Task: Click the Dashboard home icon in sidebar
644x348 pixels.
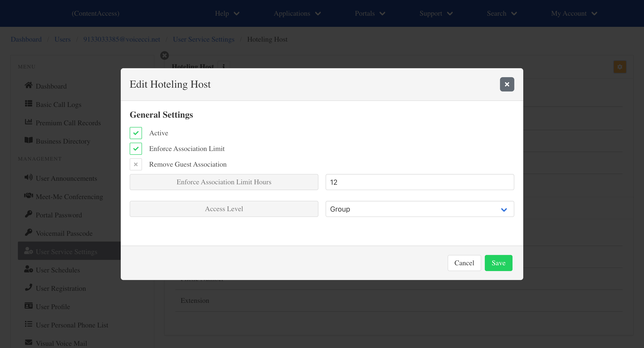Action: (28, 85)
